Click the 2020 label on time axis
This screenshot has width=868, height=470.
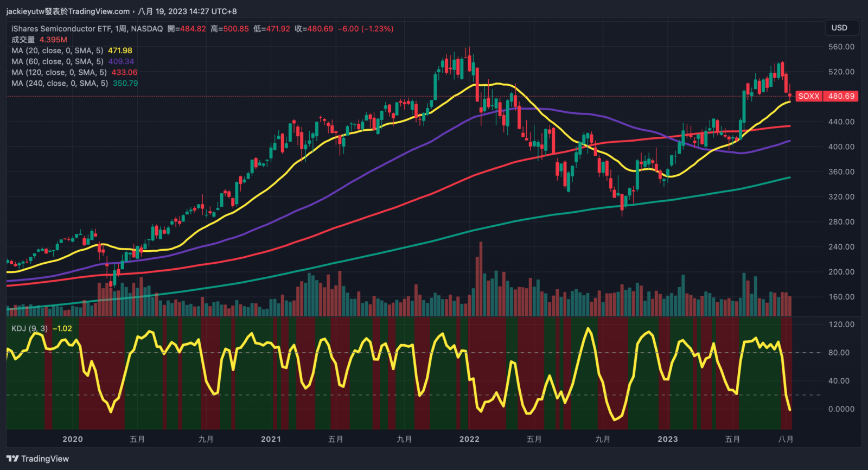click(x=73, y=439)
